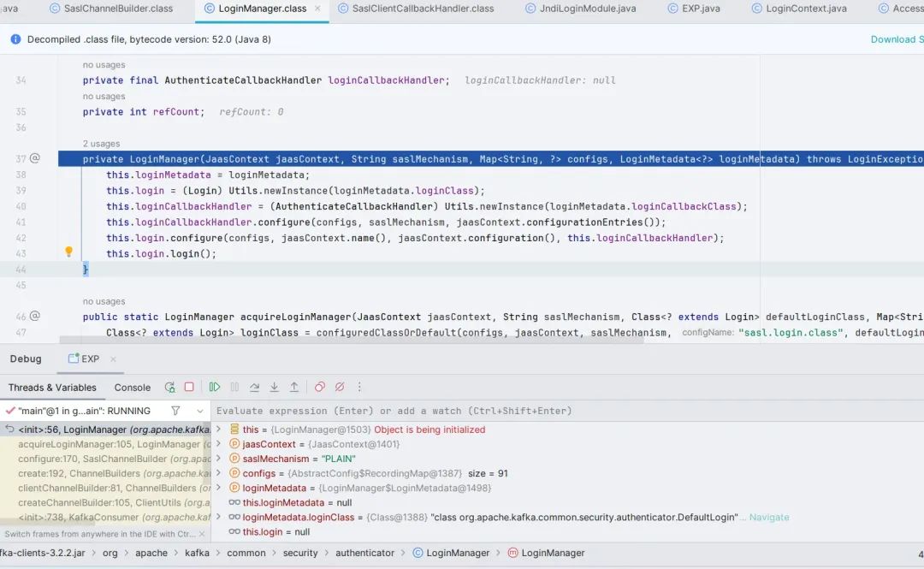Select create:192 ChannelBuilders frame
The image size is (924, 569).
click(105, 473)
